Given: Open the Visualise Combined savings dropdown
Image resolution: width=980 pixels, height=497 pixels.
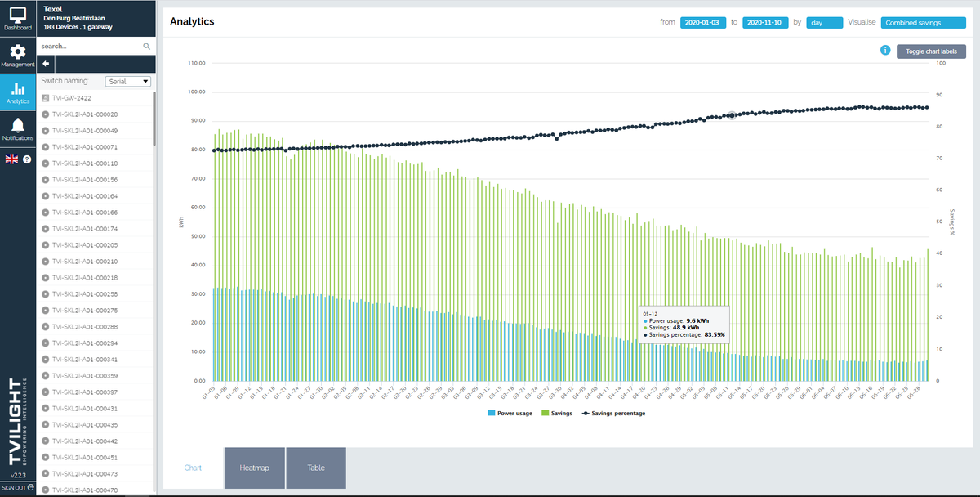Looking at the screenshot, I should (923, 22).
